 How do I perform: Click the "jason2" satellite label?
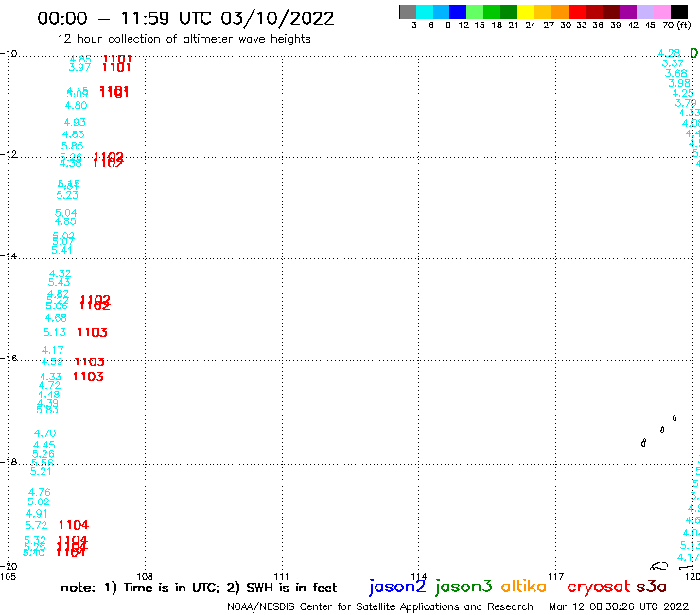click(397, 587)
